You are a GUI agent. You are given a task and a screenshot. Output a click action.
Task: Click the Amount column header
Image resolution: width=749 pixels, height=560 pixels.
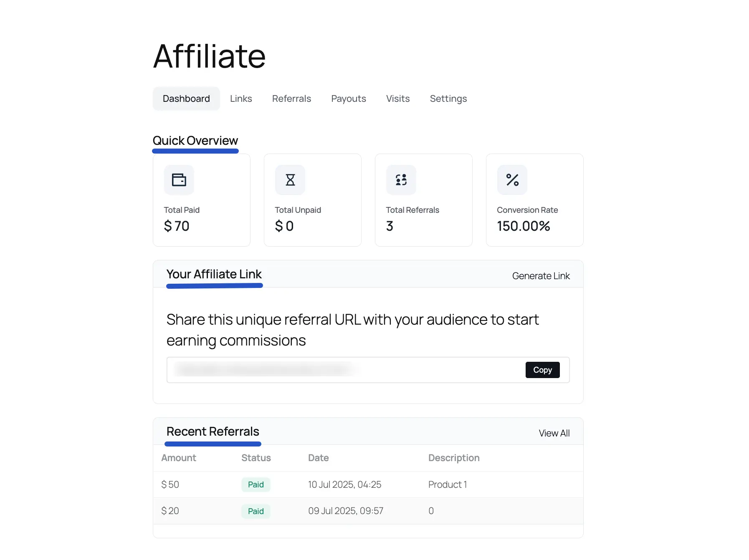pos(178,458)
